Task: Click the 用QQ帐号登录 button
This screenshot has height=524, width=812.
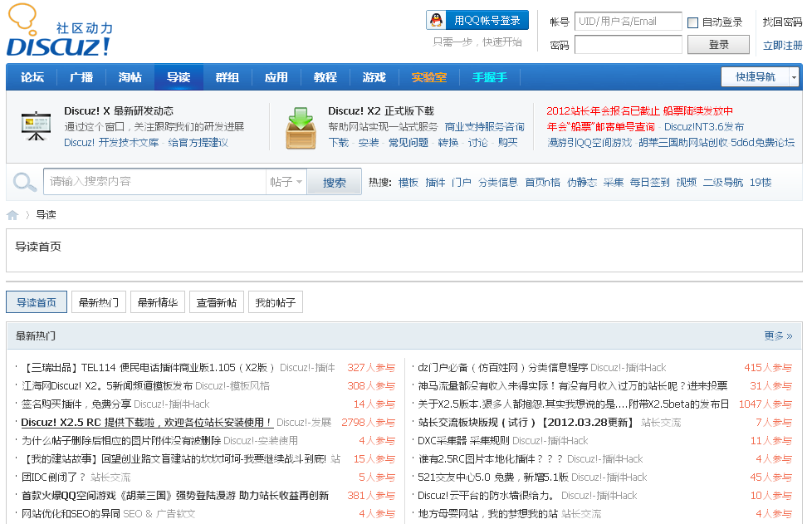Action: tap(477, 20)
